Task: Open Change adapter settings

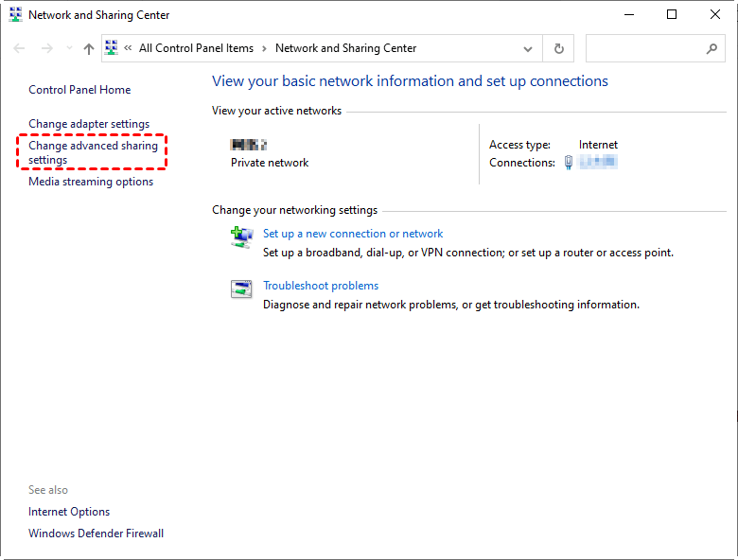Action: (x=89, y=124)
